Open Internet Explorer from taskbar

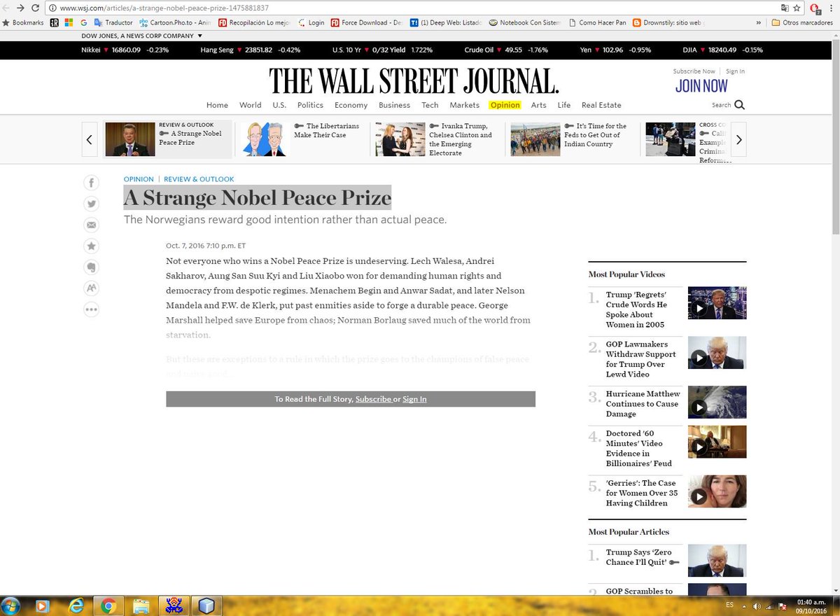[76, 605]
